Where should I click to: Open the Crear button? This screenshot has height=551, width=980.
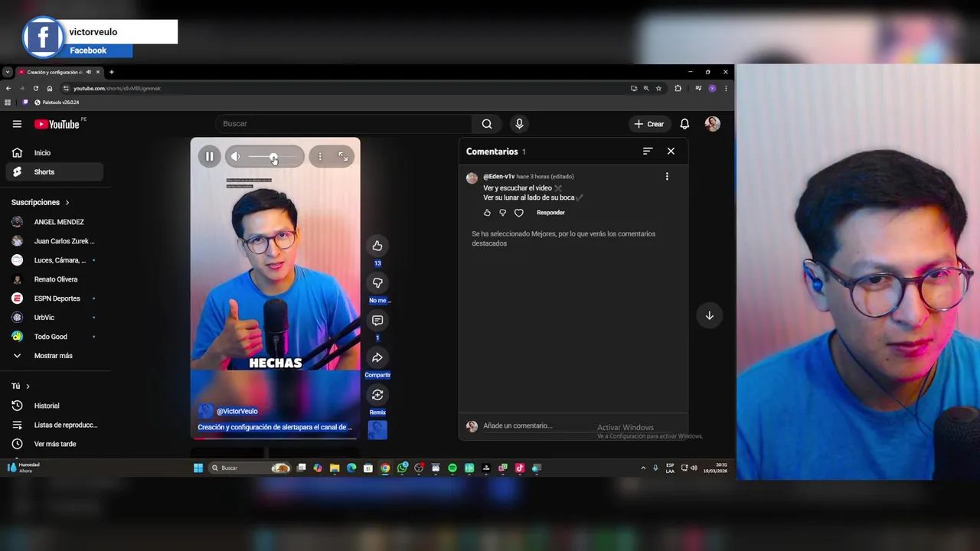(x=648, y=124)
